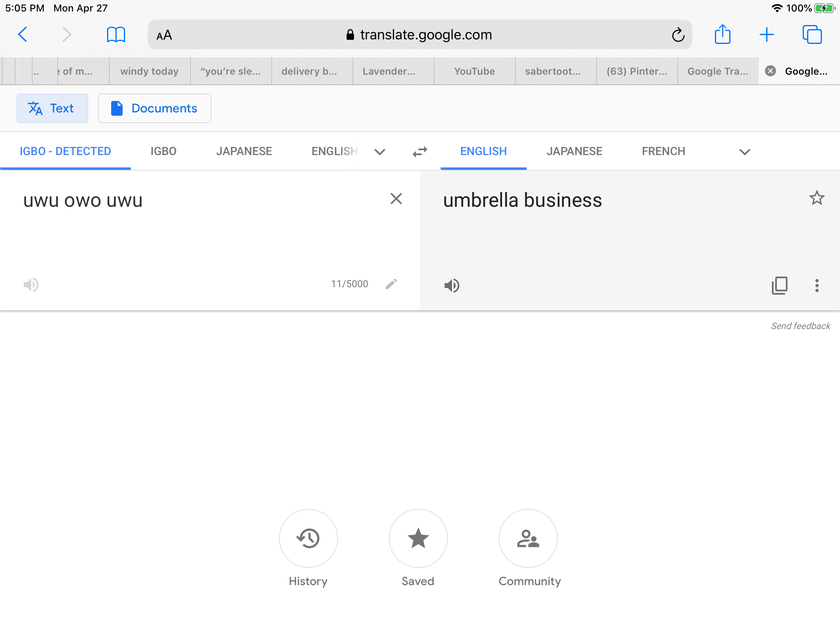Listen to the English translation audio
The height and width of the screenshot is (620, 840).
tap(452, 285)
